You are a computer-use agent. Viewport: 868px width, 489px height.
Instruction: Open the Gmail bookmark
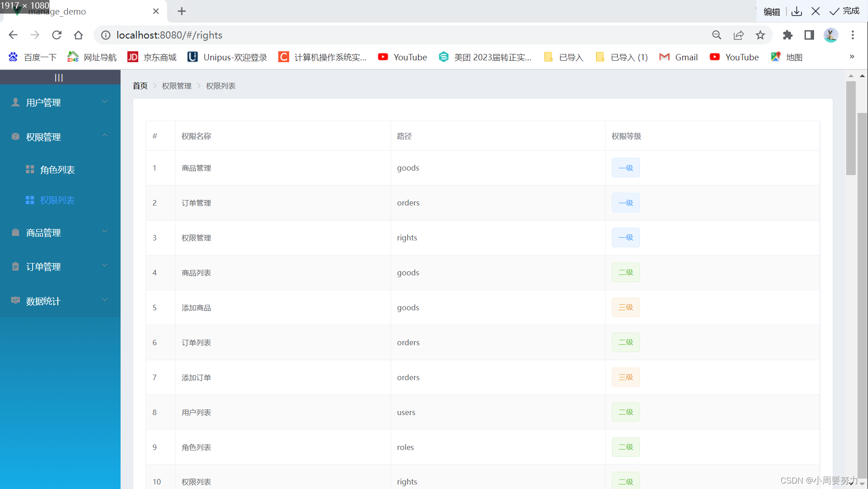[x=679, y=57]
